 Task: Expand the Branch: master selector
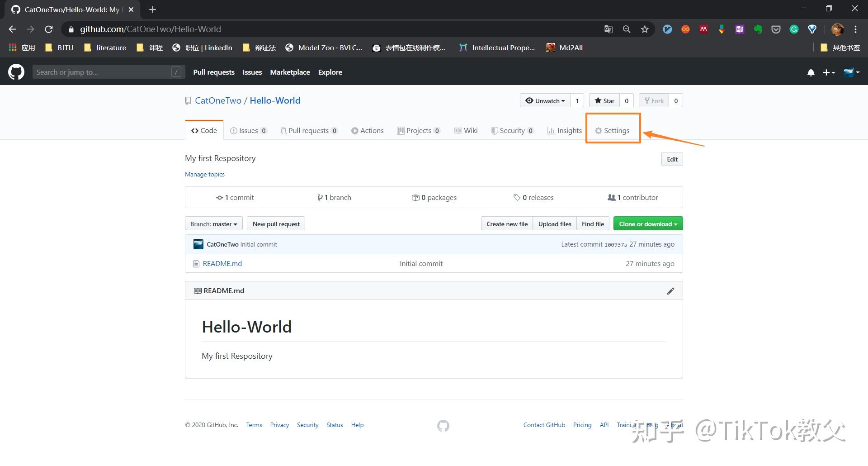[213, 224]
